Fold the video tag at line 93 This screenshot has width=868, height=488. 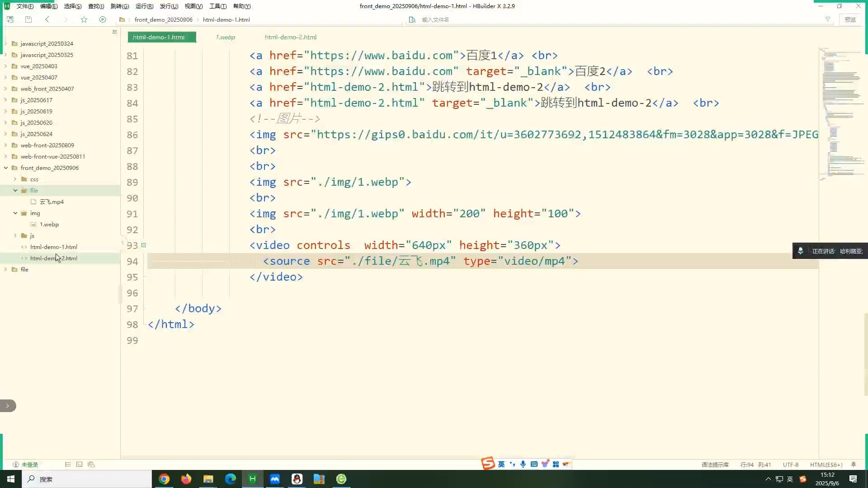point(143,245)
